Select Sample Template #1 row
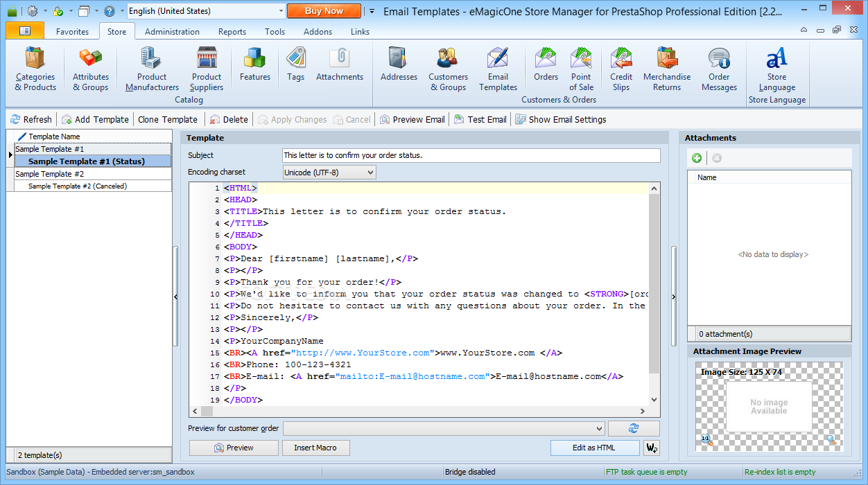This screenshot has height=485, width=868. 93,149
